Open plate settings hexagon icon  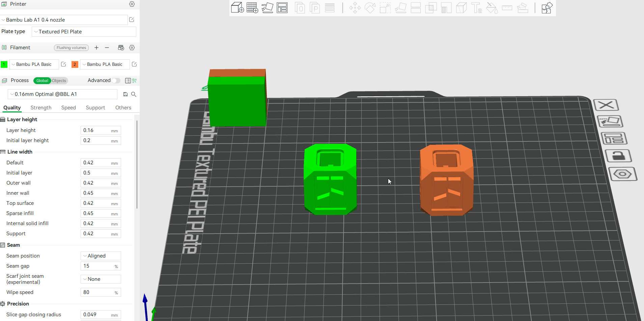(x=623, y=174)
